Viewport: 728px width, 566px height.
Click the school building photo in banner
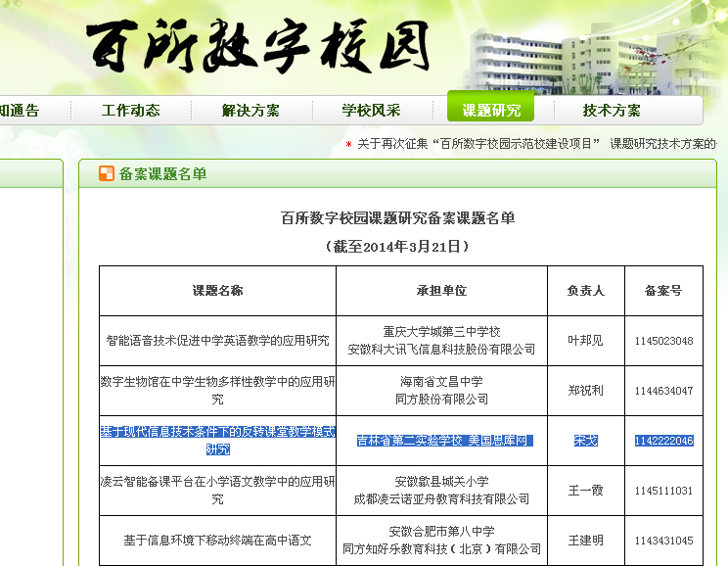point(548,49)
